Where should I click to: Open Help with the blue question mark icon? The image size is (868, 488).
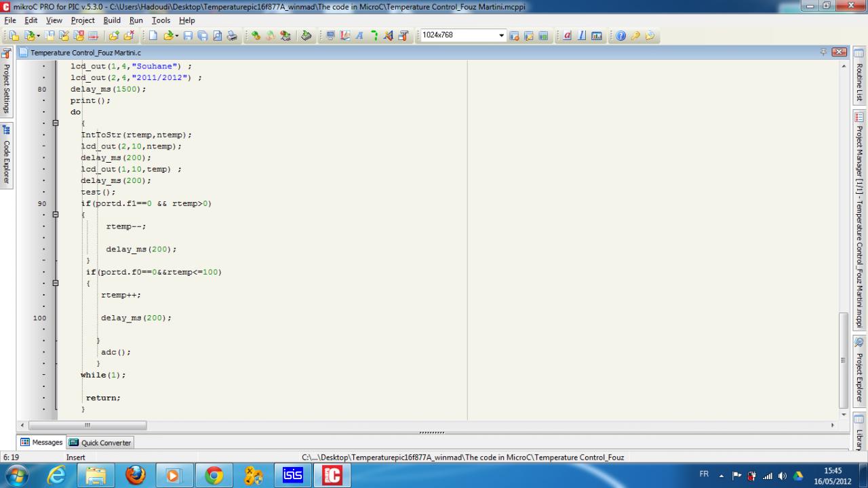[620, 36]
